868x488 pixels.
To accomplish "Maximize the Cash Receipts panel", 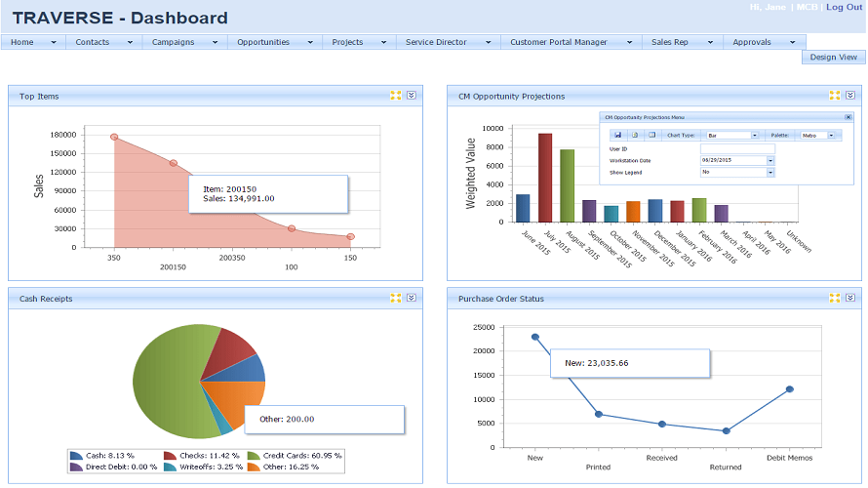I will pos(396,298).
